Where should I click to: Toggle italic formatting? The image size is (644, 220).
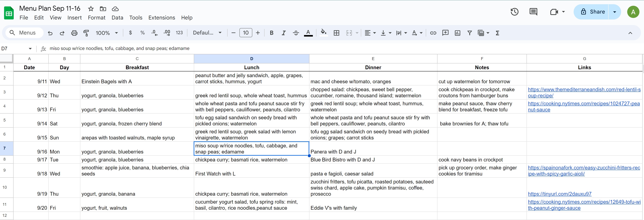pos(284,33)
